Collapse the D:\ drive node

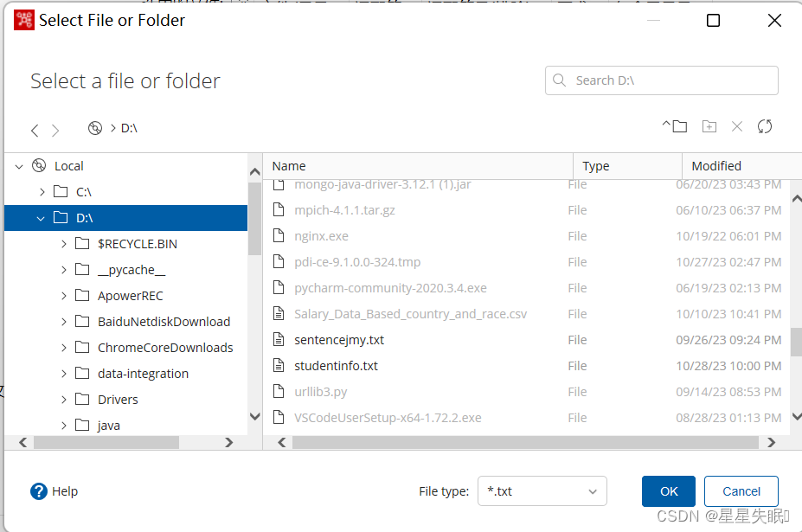41,219
